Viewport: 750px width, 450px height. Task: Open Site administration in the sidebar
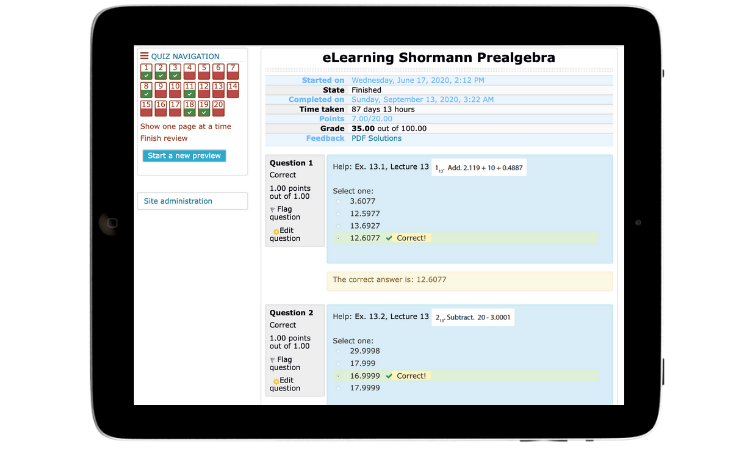(178, 201)
